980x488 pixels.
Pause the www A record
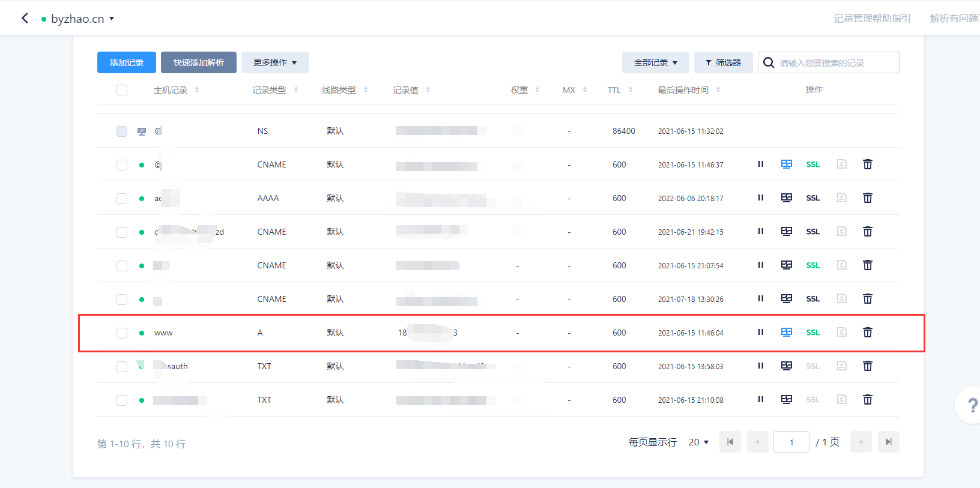click(x=760, y=332)
